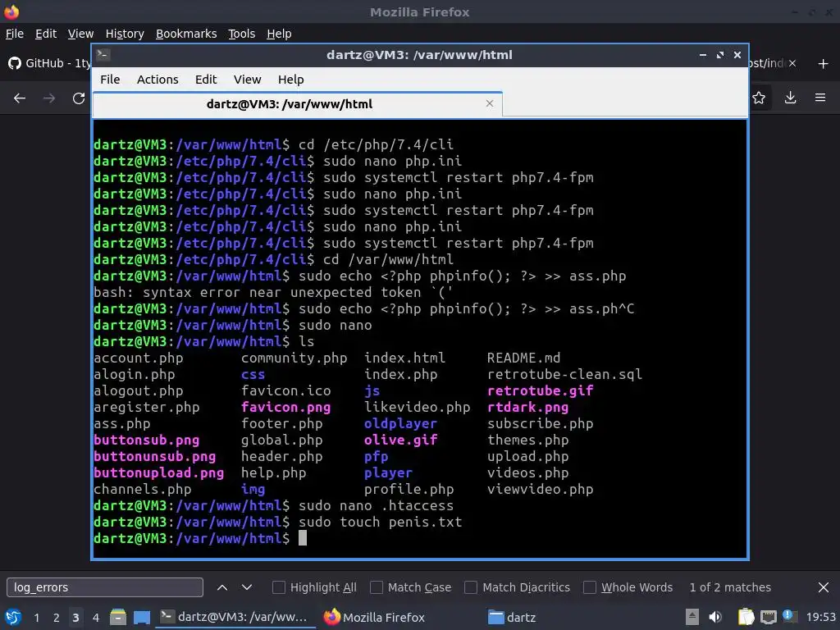The image size is (840, 630).
Task: Open the LXQt application menu launcher
Action: pos(13,617)
